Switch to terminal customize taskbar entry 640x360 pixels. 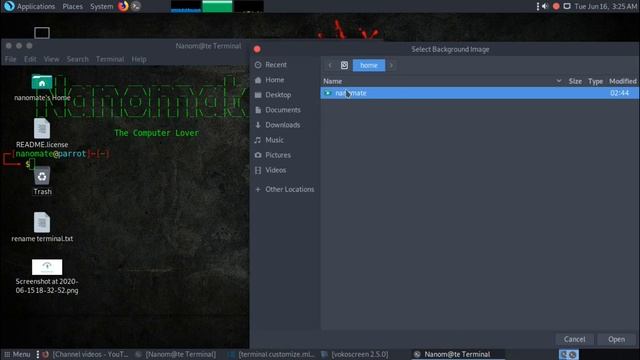click(271, 354)
